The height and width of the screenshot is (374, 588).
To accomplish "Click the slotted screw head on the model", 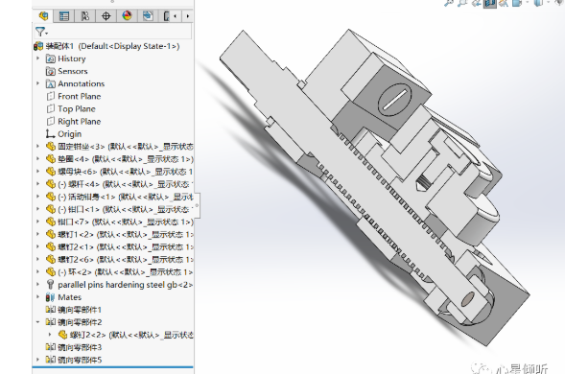I will (x=395, y=99).
